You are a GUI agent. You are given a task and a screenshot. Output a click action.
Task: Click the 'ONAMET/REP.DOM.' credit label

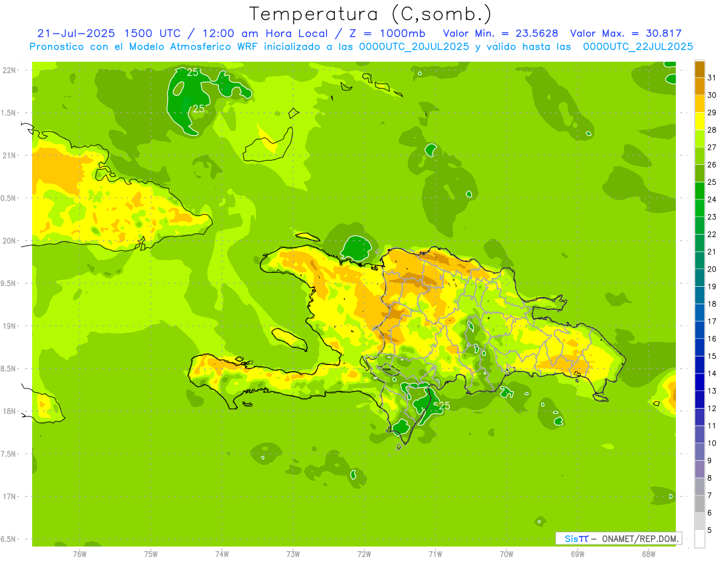pos(641,538)
